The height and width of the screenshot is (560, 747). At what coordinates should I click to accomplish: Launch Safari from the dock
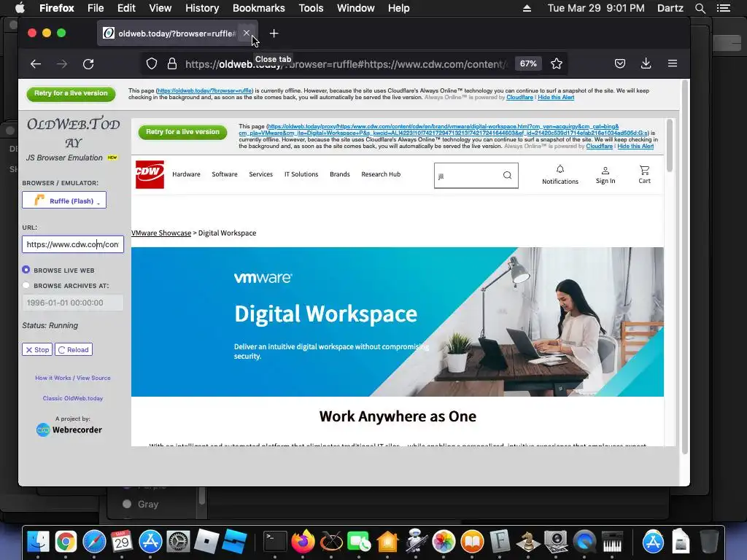pyautogui.click(x=94, y=542)
